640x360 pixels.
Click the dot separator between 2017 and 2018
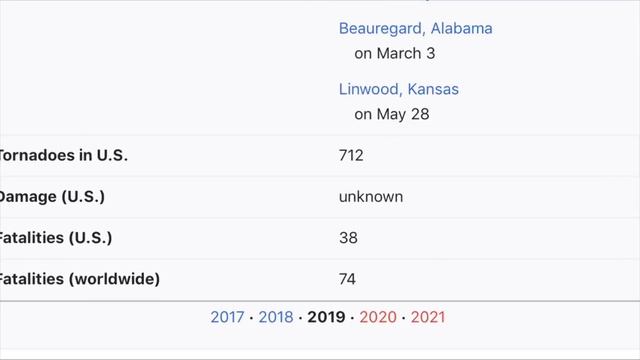[251, 318]
